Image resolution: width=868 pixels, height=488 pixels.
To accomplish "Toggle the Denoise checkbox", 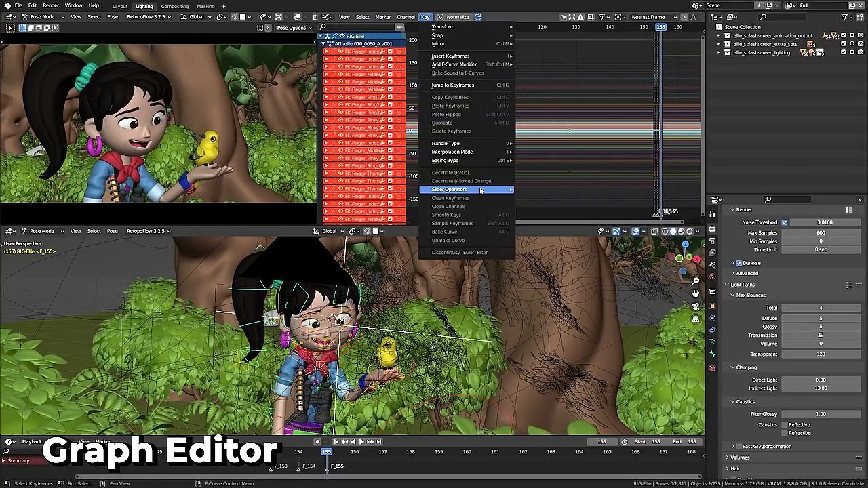I will click(738, 263).
